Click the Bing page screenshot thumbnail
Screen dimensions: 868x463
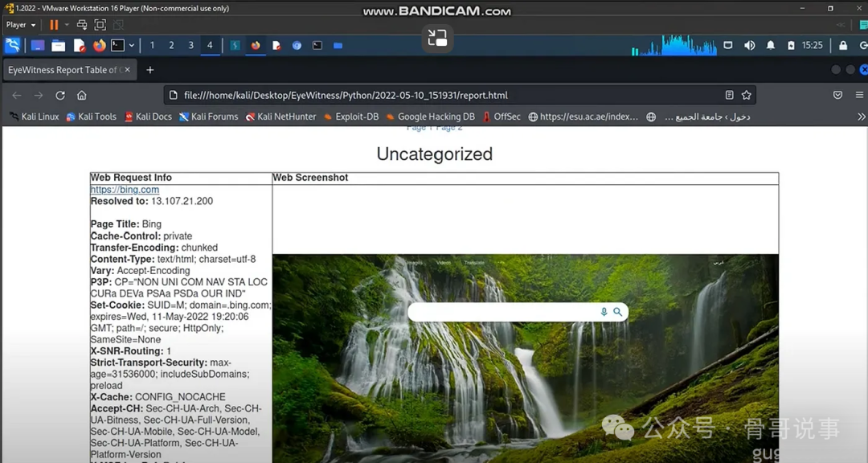point(526,359)
